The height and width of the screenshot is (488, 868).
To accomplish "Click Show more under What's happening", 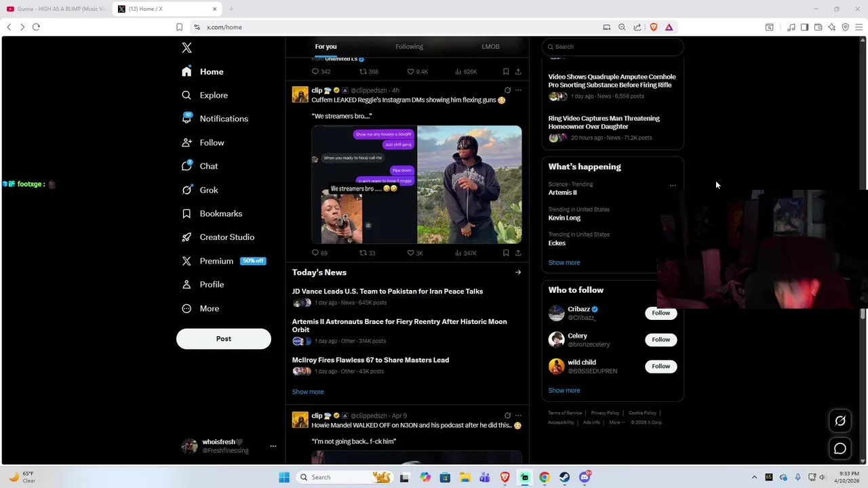I will (564, 263).
